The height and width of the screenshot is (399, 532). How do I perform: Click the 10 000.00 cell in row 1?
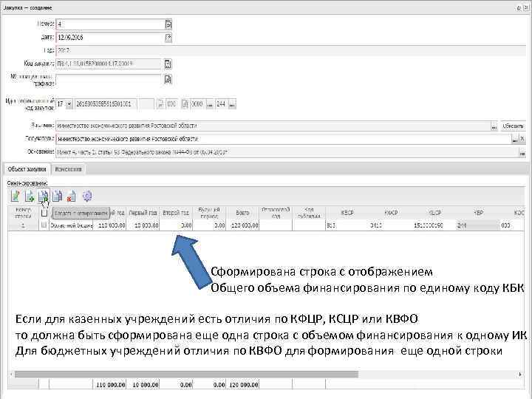(x=143, y=225)
